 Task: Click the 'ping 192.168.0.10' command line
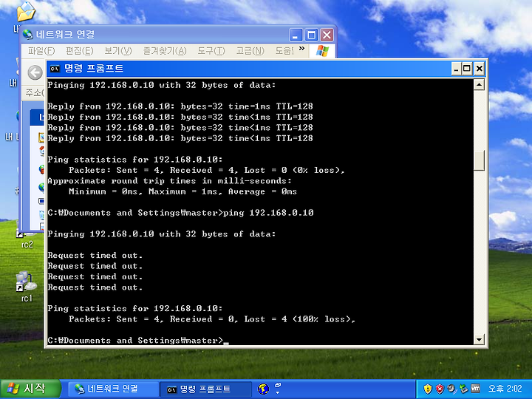(180, 213)
